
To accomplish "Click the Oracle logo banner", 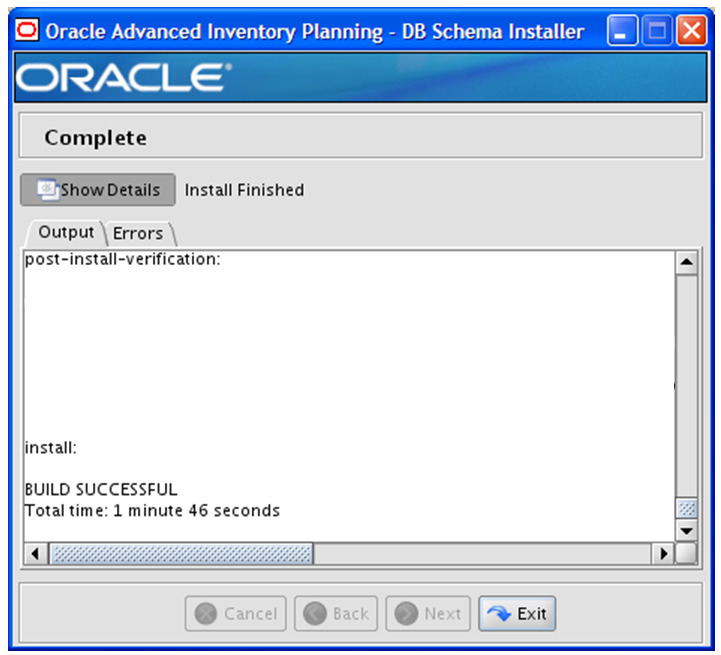I will pyautogui.click(x=360, y=77).
